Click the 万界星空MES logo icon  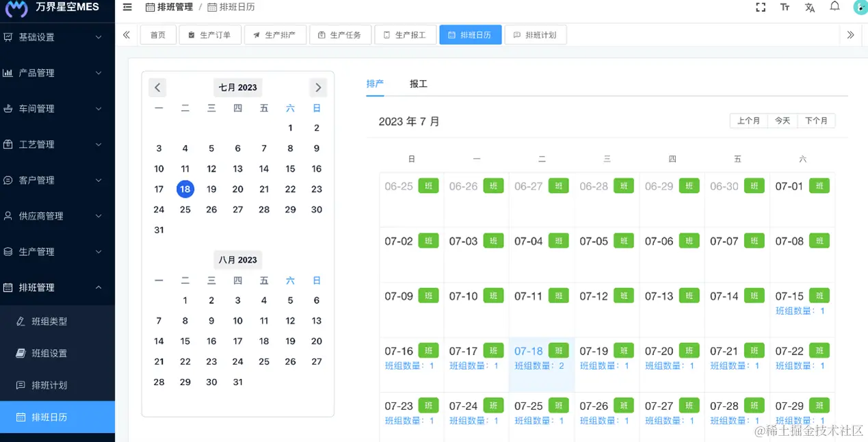16,8
